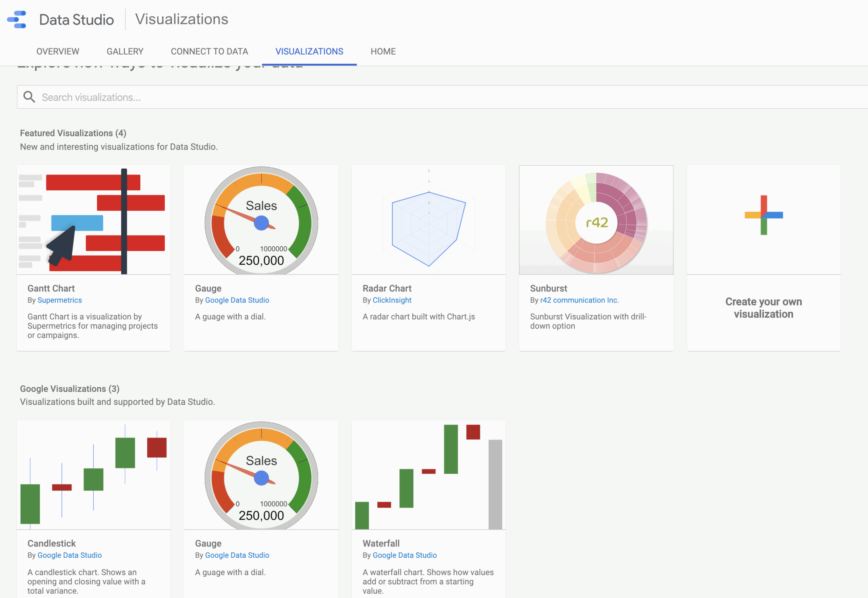Open the featured Gauge visualization thumbnail

coord(261,220)
